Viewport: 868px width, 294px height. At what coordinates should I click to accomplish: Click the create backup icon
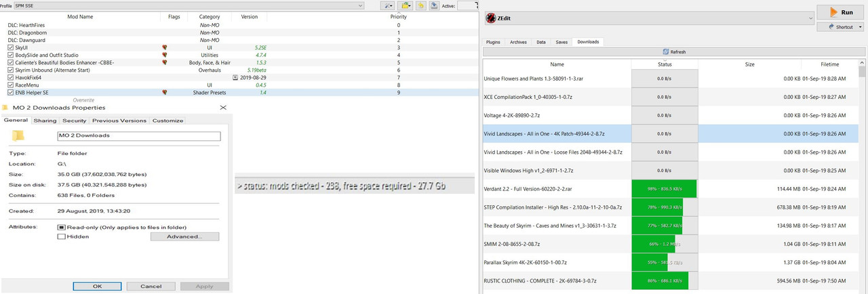tap(433, 5)
